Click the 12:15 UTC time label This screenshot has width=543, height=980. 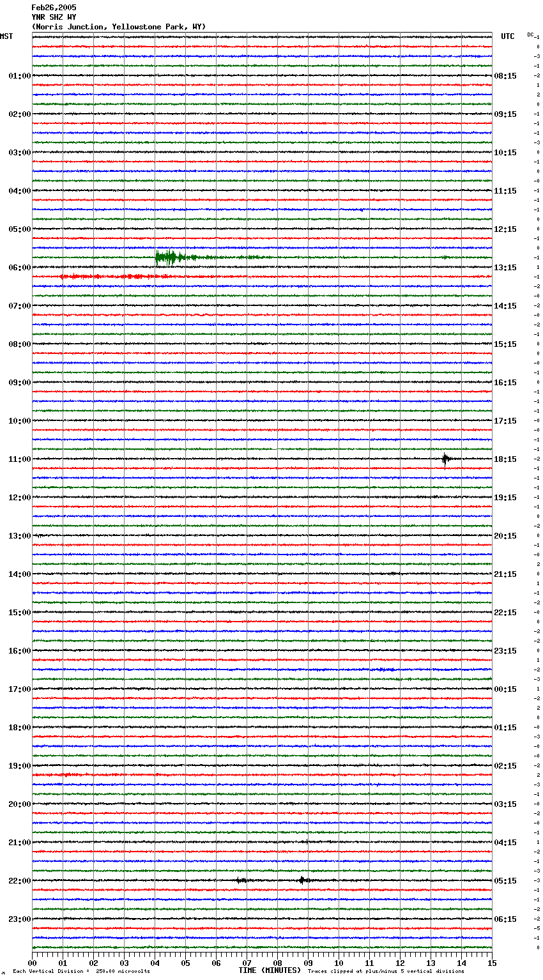click(x=505, y=229)
